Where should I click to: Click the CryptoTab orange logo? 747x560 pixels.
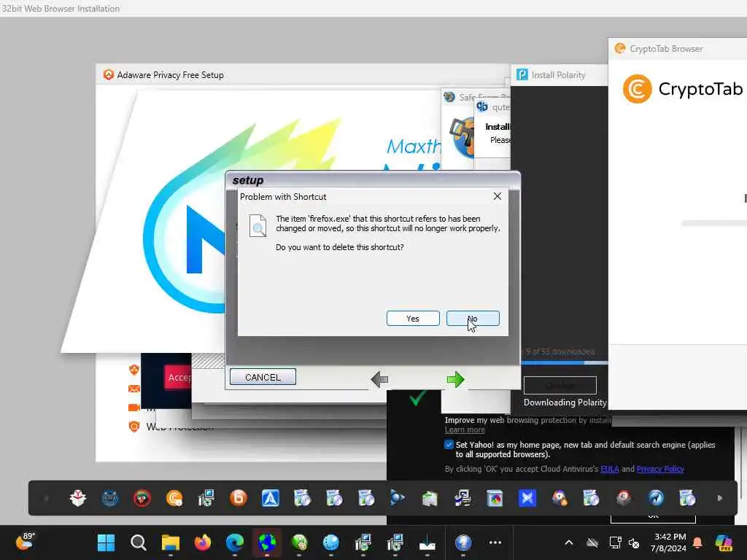click(637, 89)
